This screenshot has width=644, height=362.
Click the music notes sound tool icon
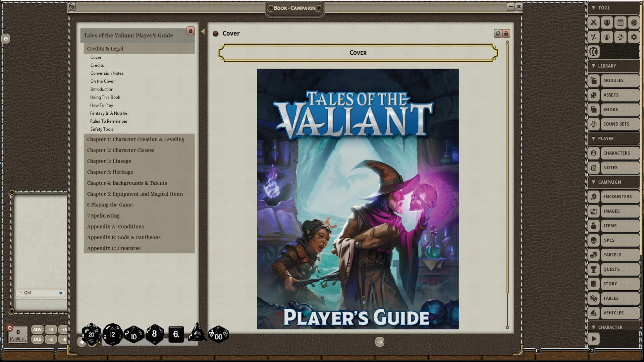click(x=621, y=37)
